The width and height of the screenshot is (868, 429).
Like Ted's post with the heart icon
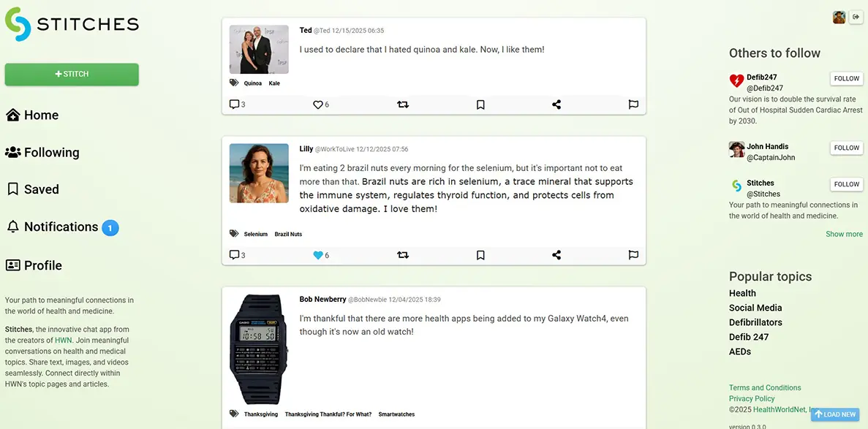[x=318, y=105]
